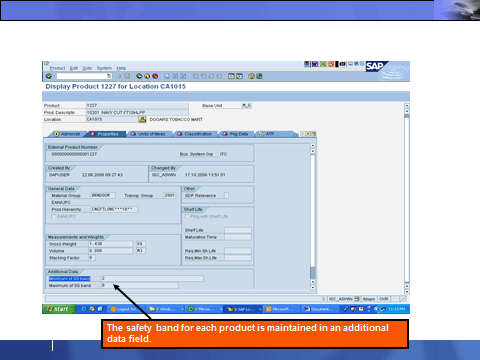The height and width of the screenshot is (360, 480).
Task: Open the Edit menu
Action: [x=74, y=68]
